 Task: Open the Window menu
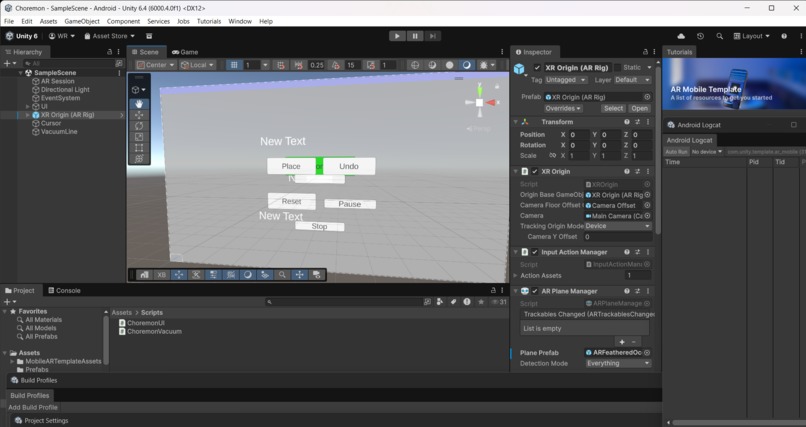click(240, 21)
